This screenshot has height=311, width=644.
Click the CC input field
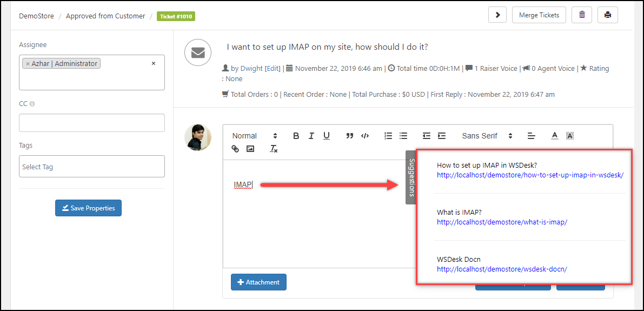[91, 123]
